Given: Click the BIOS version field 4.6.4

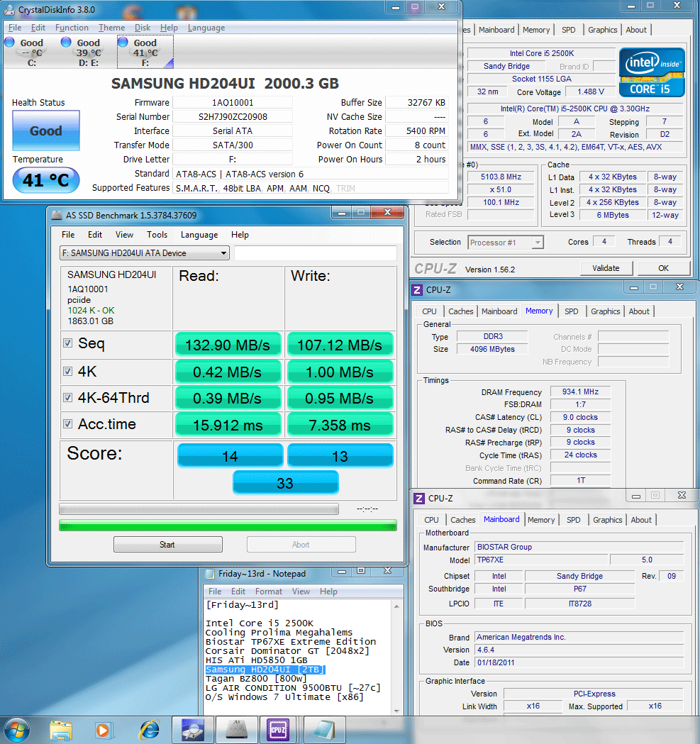Looking at the screenshot, I should (x=579, y=650).
